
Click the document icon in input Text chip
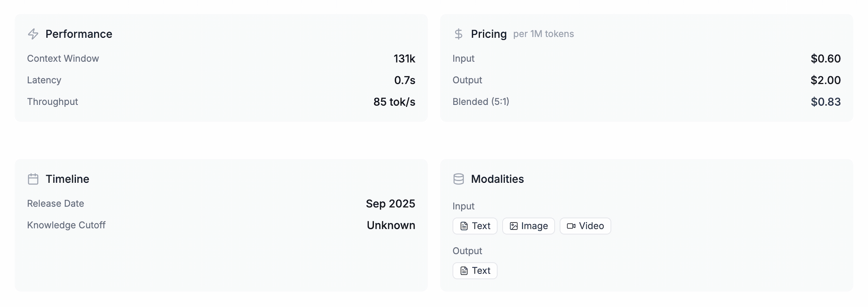(x=464, y=226)
